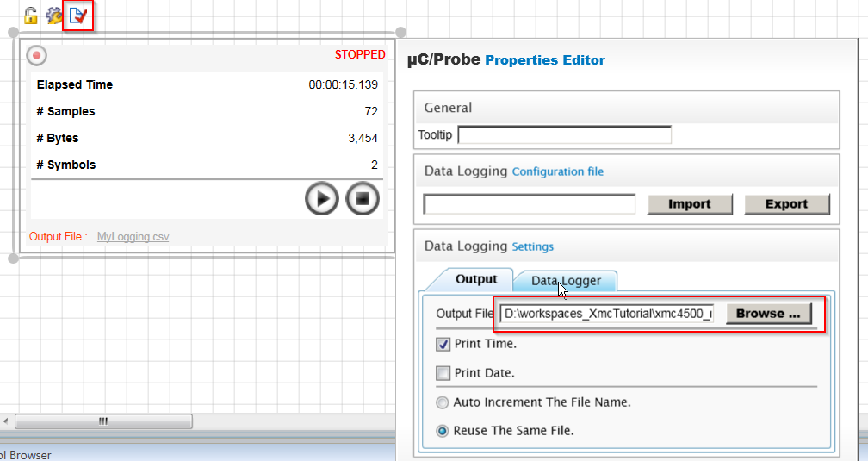Open the properties editor checkmark icon

pyautogui.click(x=78, y=16)
